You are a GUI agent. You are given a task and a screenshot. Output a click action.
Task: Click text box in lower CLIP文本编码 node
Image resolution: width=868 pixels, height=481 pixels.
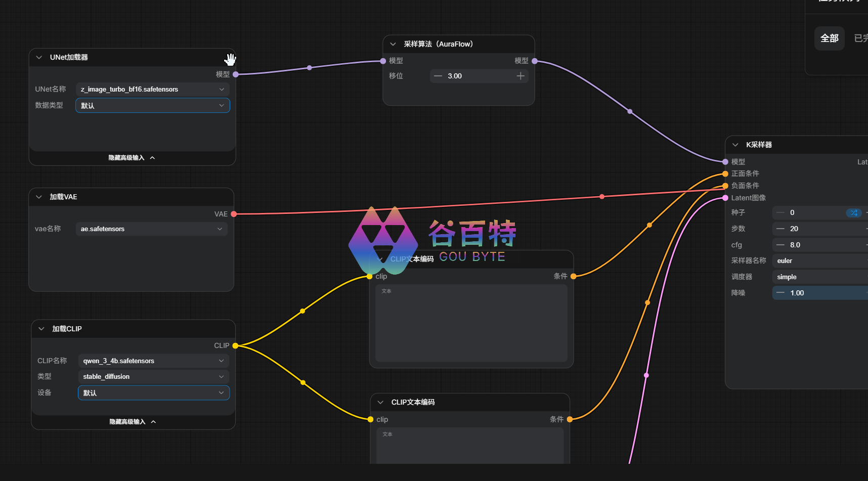[470, 446]
